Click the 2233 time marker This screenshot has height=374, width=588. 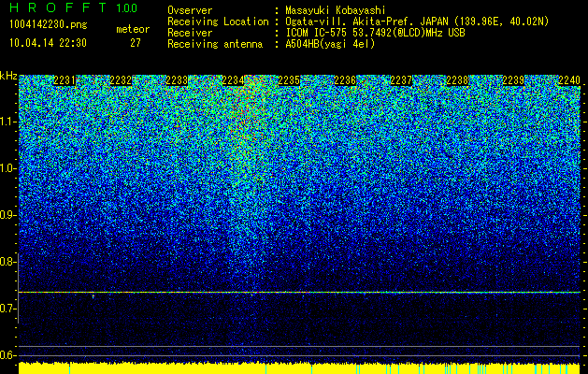click(x=177, y=80)
